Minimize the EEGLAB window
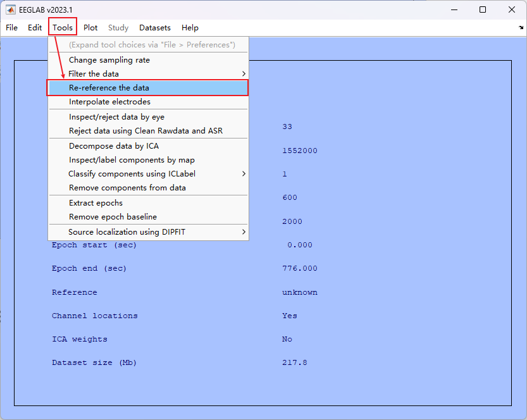Image resolution: width=527 pixels, height=420 pixels. pos(454,9)
